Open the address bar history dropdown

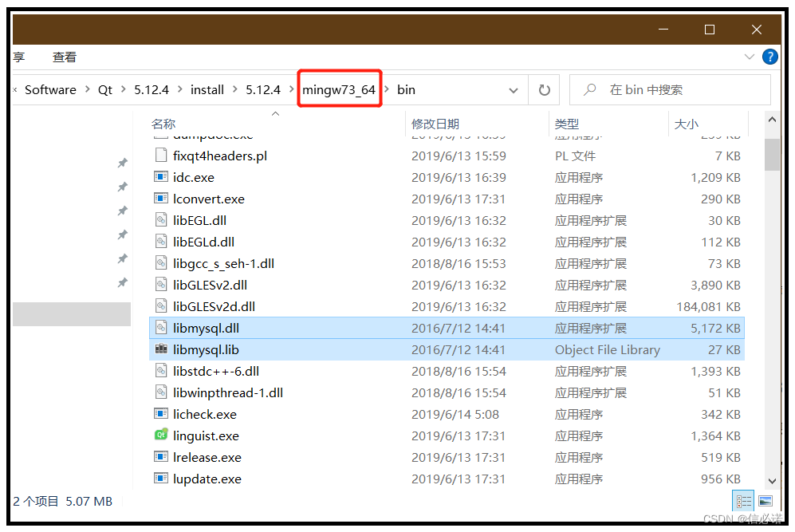click(x=513, y=90)
